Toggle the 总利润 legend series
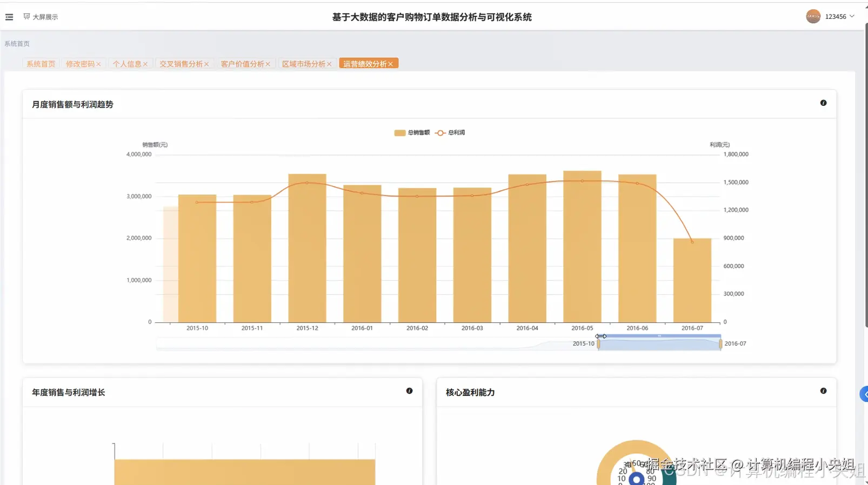The height and width of the screenshot is (485, 868). [x=450, y=133]
